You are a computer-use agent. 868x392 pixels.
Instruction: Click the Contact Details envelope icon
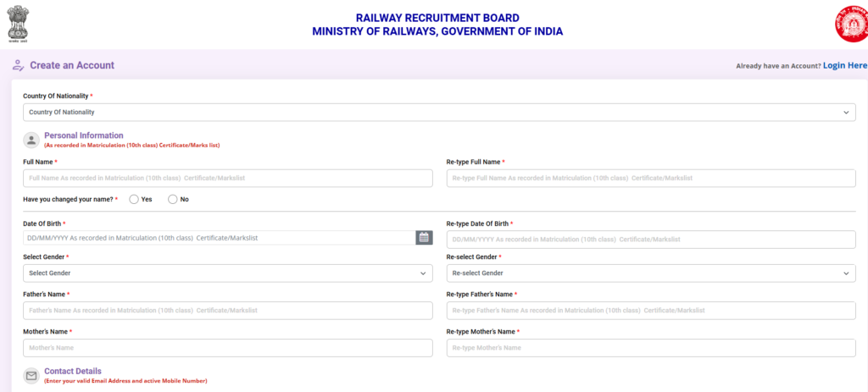31,376
